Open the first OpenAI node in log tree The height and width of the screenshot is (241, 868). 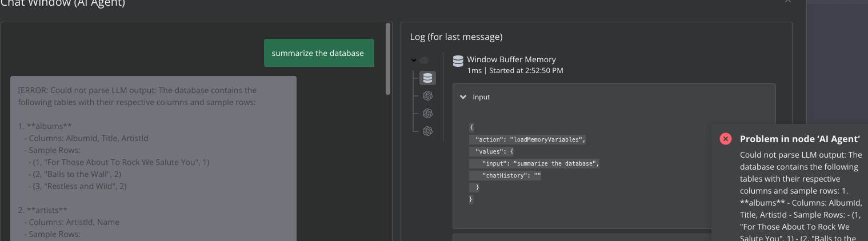(x=427, y=95)
